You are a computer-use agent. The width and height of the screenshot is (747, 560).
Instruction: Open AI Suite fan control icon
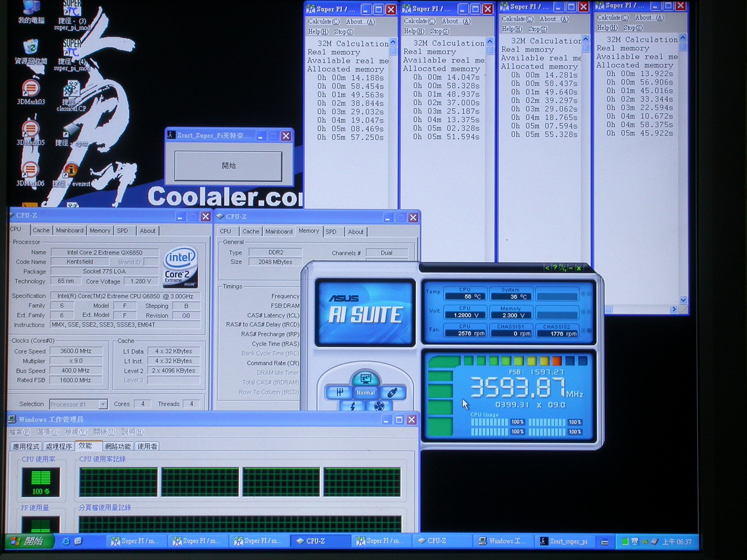[379, 406]
